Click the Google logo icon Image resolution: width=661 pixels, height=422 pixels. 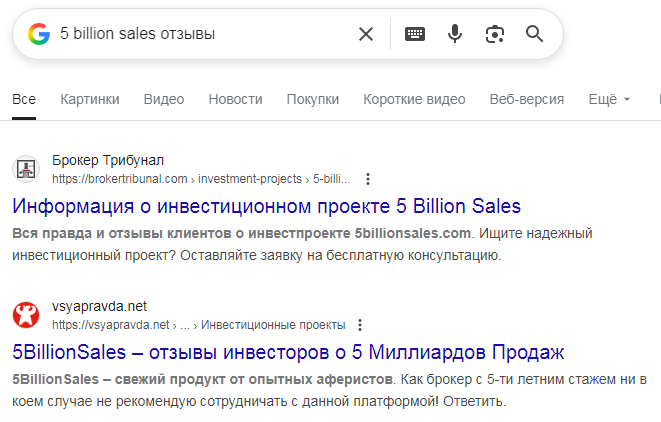click(39, 35)
